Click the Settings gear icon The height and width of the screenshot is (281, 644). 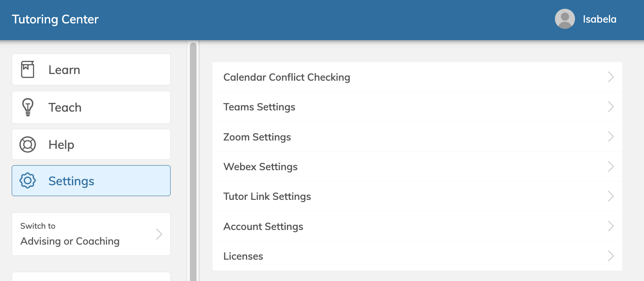pyautogui.click(x=28, y=181)
